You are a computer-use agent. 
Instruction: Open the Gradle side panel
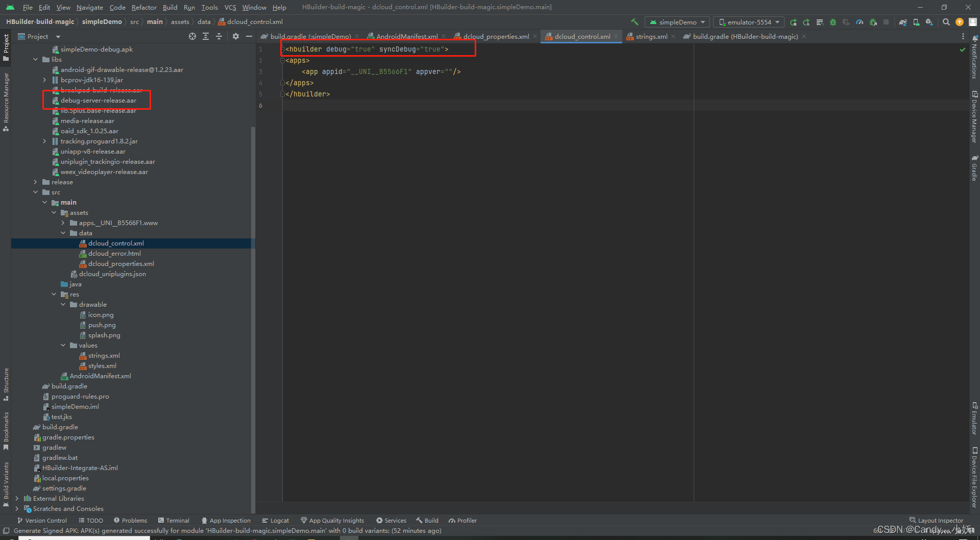[x=974, y=168]
